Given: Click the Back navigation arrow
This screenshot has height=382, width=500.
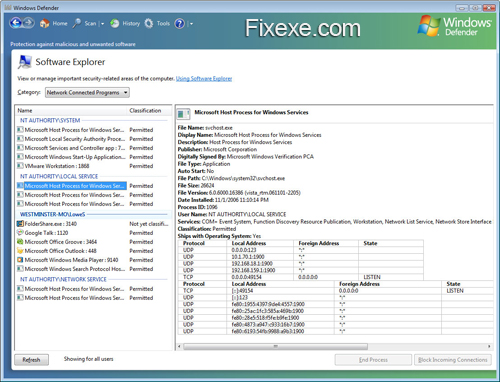Looking at the screenshot, I should pyautogui.click(x=16, y=23).
